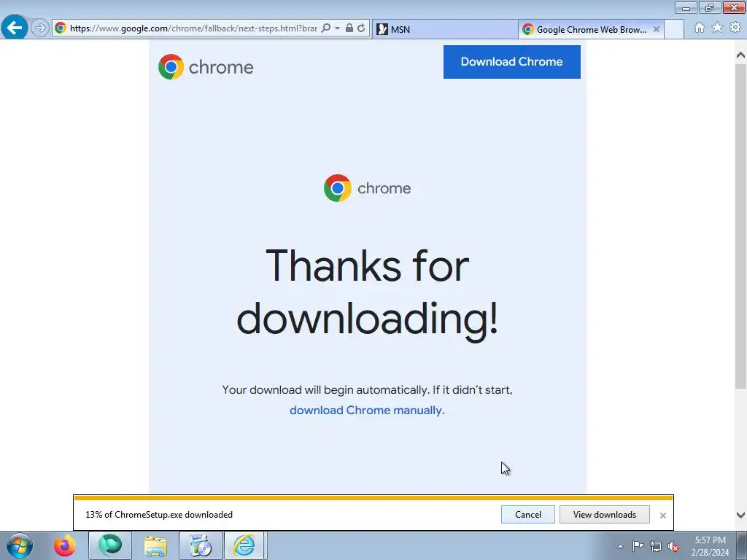Open the green globe app on the taskbar
Image resolution: width=747 pixels, height=560 pixels.
tap(110, 545)
